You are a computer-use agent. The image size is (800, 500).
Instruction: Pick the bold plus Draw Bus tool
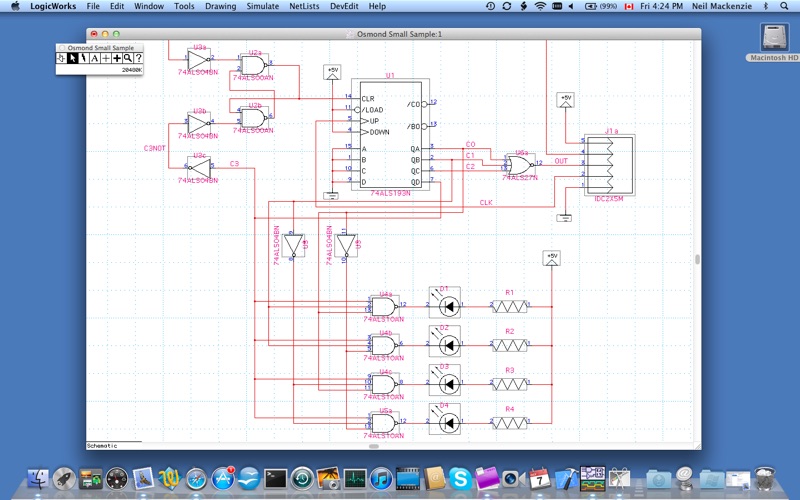tap(117, 58)
